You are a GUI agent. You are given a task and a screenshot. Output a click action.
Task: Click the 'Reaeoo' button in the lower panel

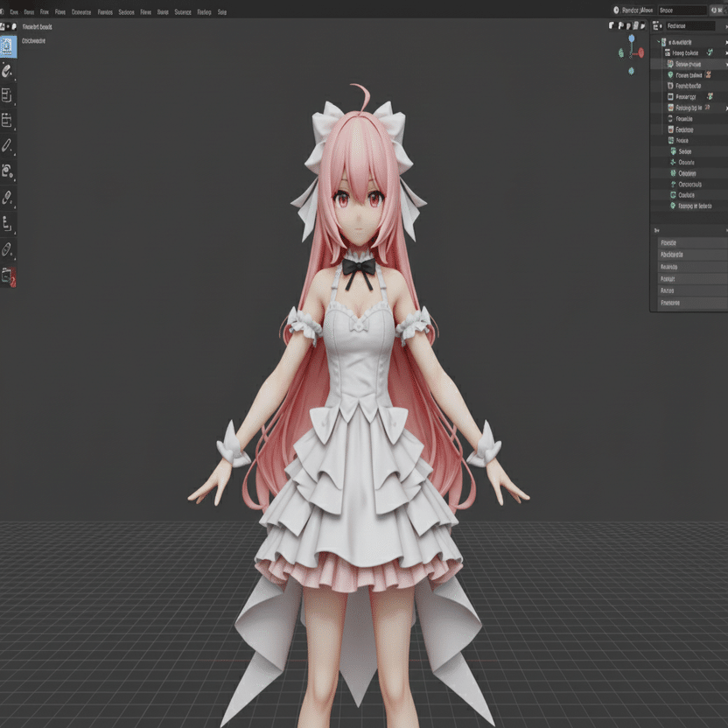[x=692, y=267]
